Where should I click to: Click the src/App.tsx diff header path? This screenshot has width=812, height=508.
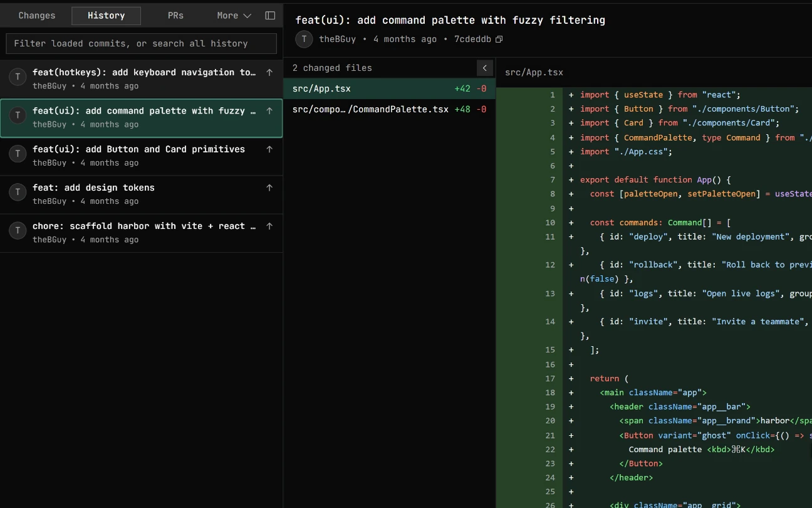click(534, 72)
